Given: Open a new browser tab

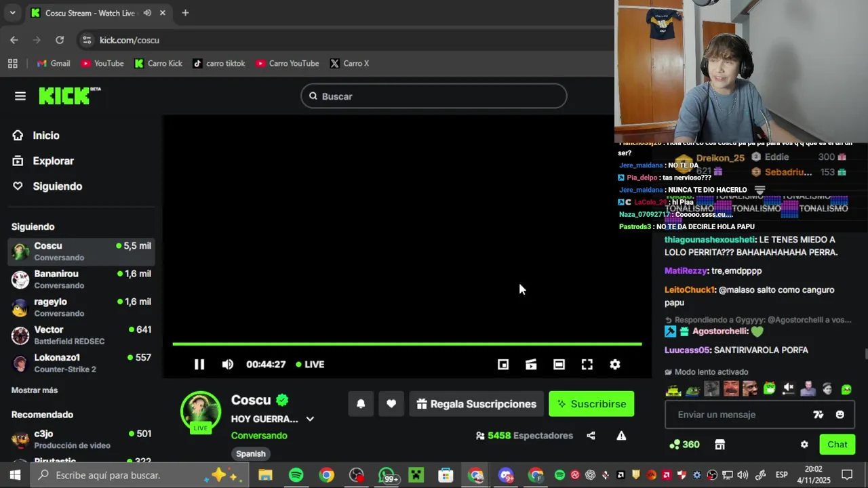Looking at the screenshot, I should [x=185, y=13].
